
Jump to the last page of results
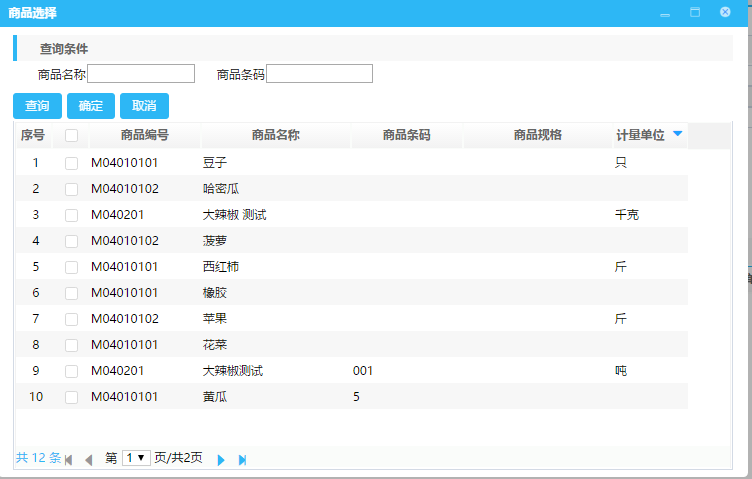(x=243, y=460)
